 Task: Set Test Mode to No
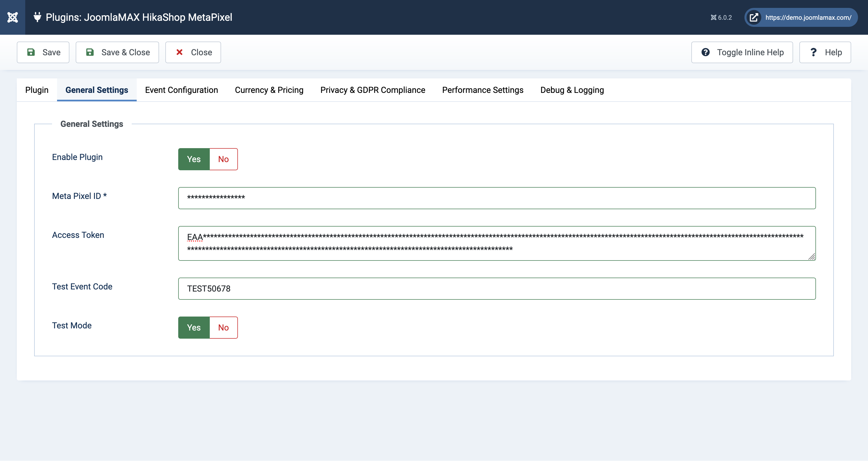pyautogui.click(x=223, y=327)
